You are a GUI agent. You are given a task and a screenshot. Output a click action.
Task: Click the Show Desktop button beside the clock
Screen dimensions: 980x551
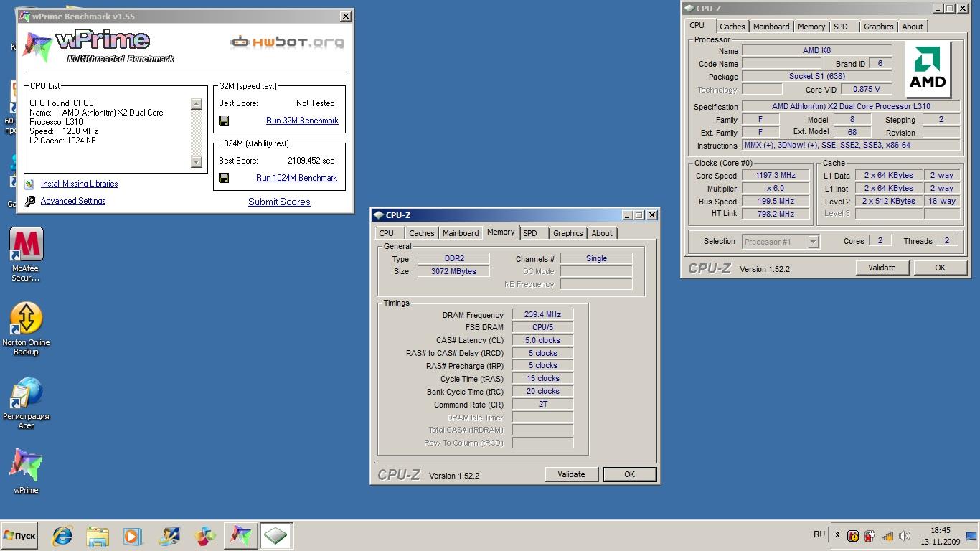click(971, 536)
